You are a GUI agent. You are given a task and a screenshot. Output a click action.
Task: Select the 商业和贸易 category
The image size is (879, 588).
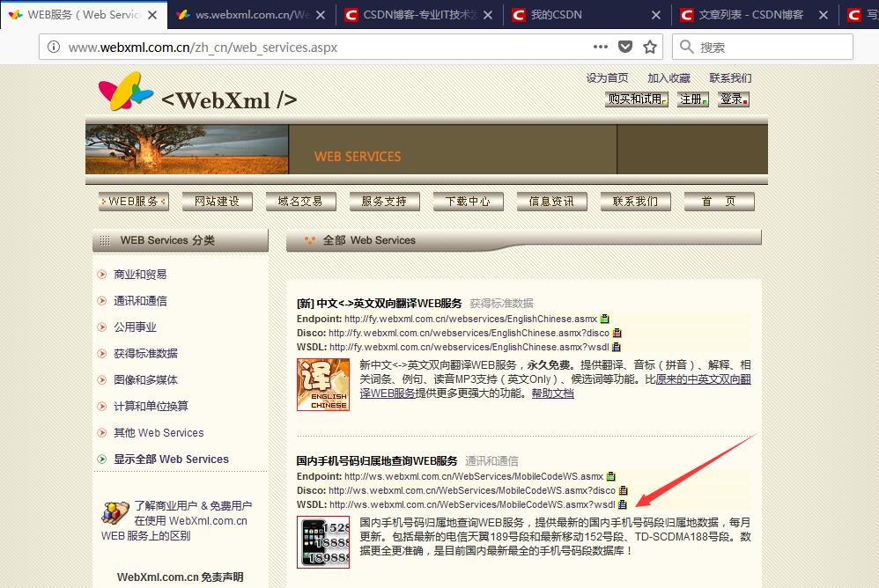[x=140, y=275]
